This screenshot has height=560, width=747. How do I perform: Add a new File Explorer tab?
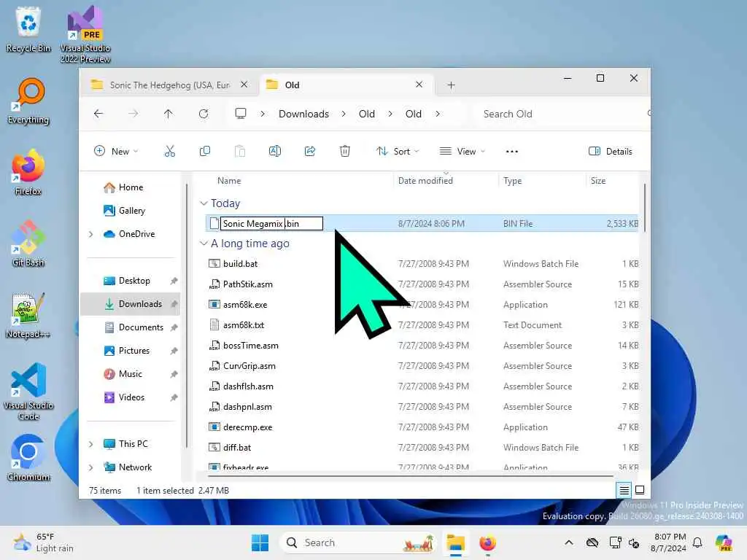pyautogui.click(x=451, y=85)
